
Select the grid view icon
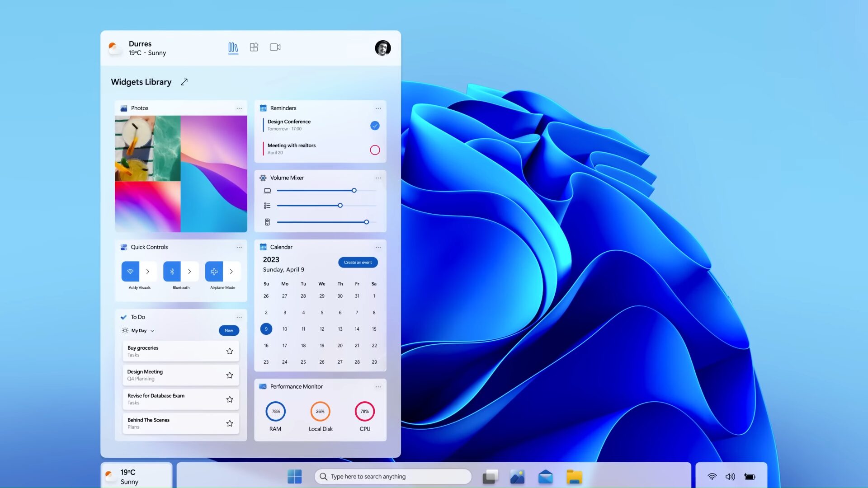tap(254, 47)
